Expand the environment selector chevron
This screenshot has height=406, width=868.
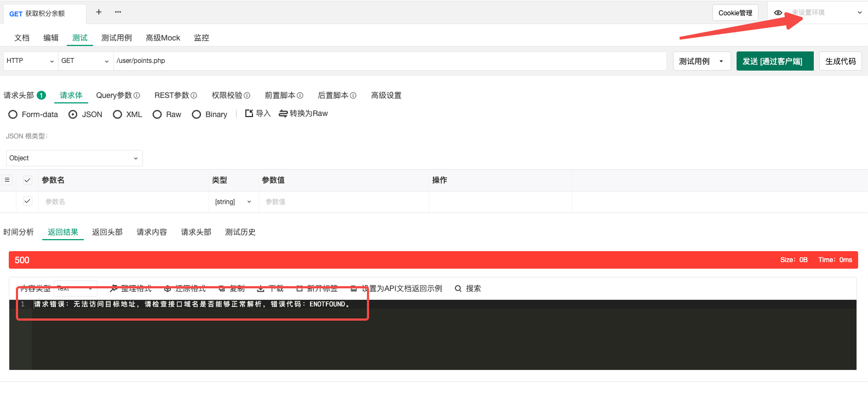click(x=859, y=13)
